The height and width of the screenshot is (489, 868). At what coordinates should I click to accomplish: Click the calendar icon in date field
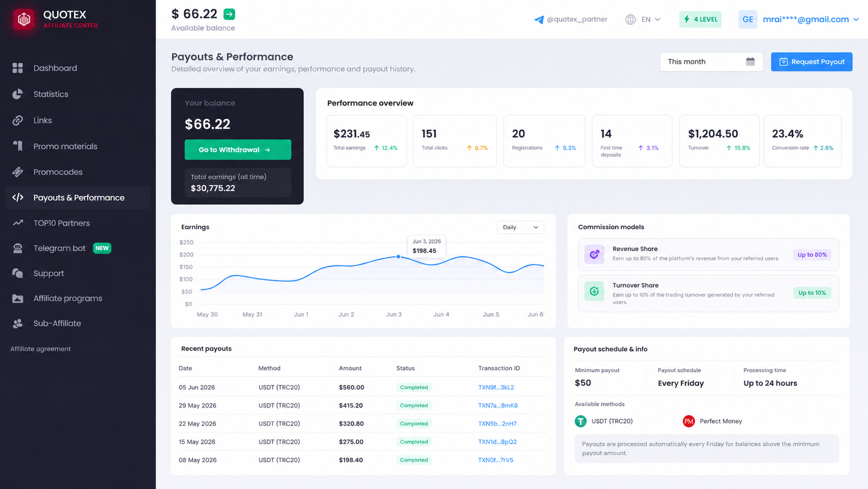click(750, 61)
